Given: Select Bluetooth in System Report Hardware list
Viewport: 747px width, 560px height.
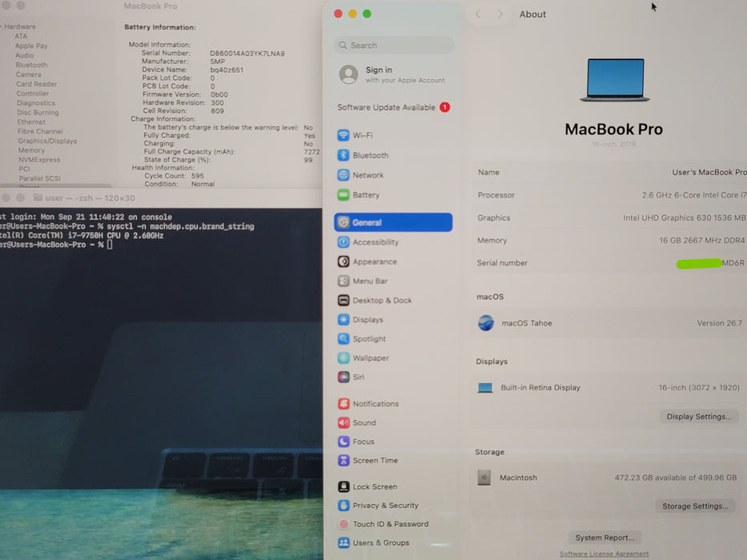Looking at the screenshot, I should point(31,65).
